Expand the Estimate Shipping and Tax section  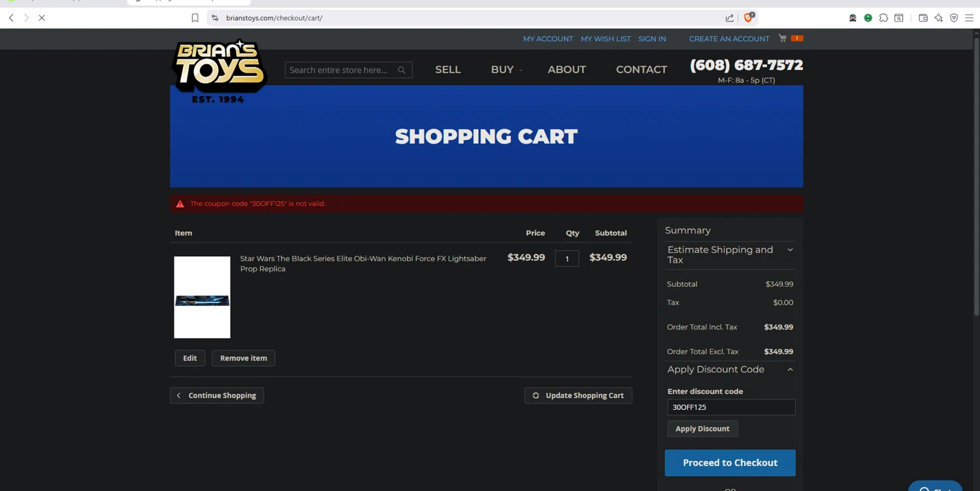click(730, 255)
